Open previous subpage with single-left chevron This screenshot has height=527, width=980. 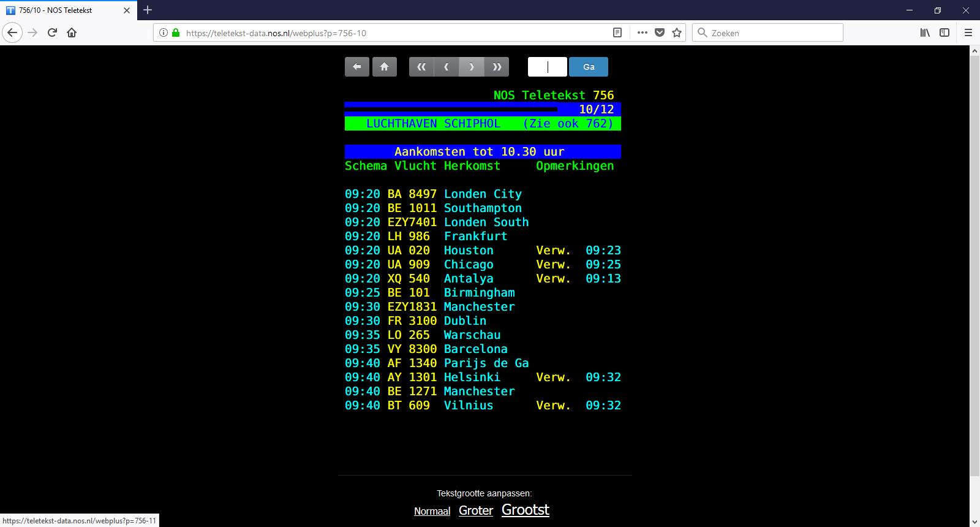click(x=447, y=67)
